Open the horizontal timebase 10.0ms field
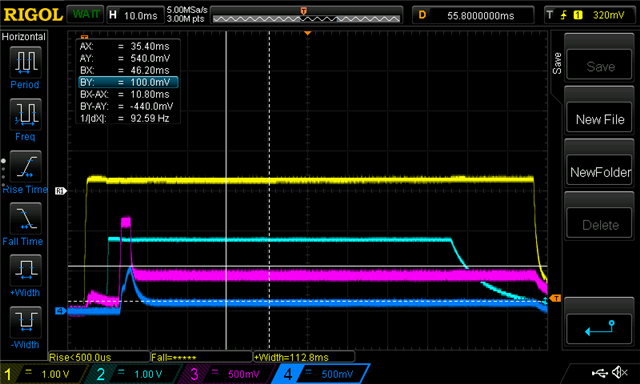 pos(135,16)
